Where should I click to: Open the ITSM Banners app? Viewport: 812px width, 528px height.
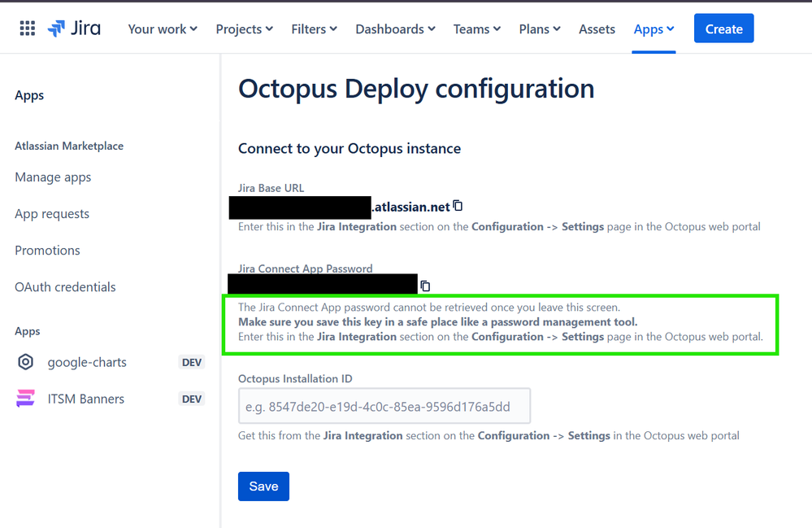[86, 399]
